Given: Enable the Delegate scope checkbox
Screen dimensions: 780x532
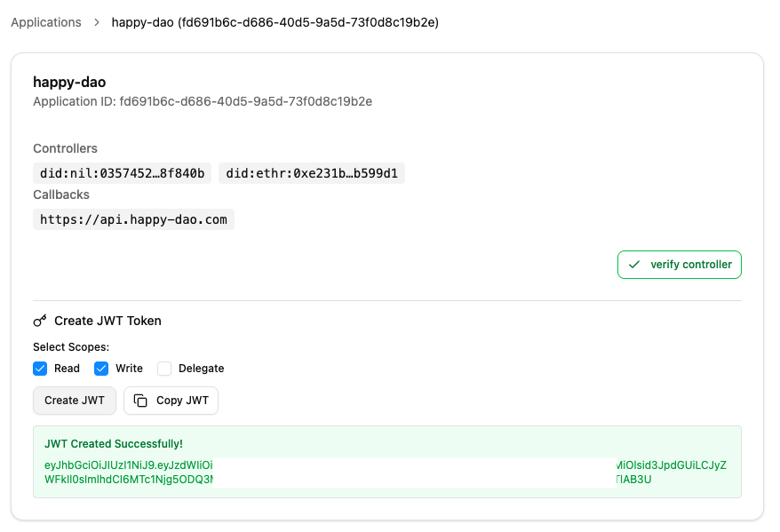Looking at the screenshot, I should click(164, 369).
